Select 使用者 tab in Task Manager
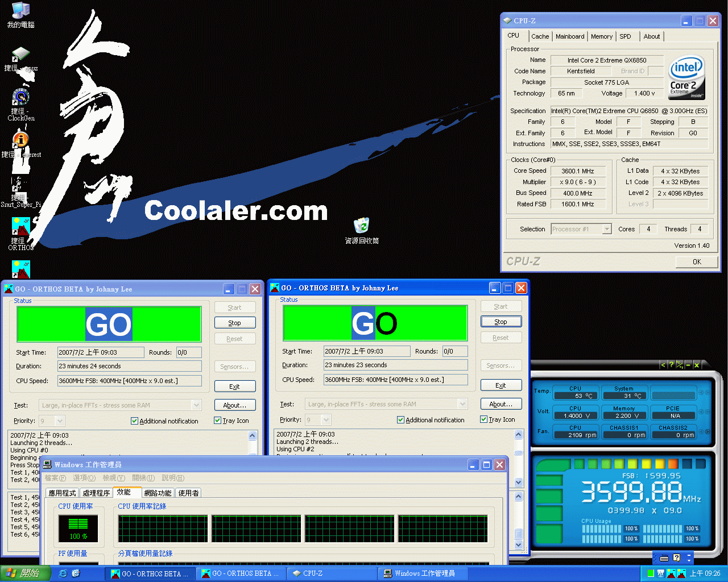728x582 pixels. [x=189, y=493]
